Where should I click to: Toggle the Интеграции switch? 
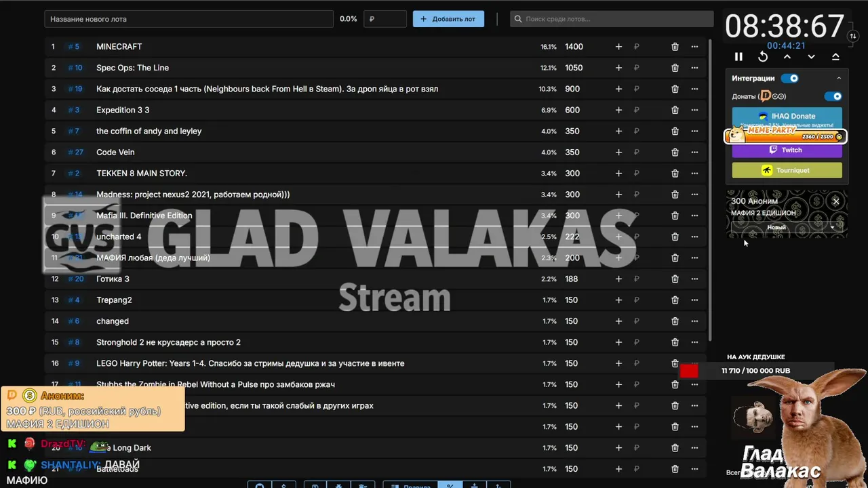pyautogui.click(x=790, y=79)
